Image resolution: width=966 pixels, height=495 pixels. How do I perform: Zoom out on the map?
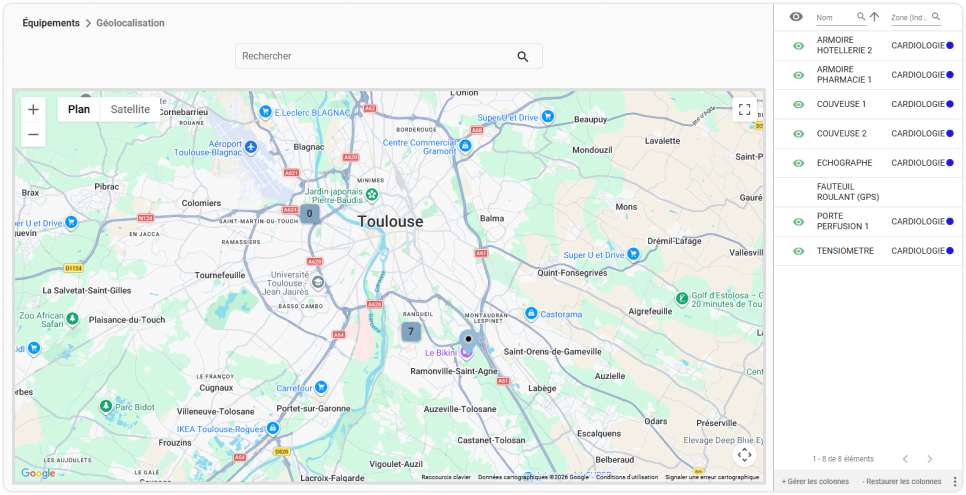[x=33, y=134]
